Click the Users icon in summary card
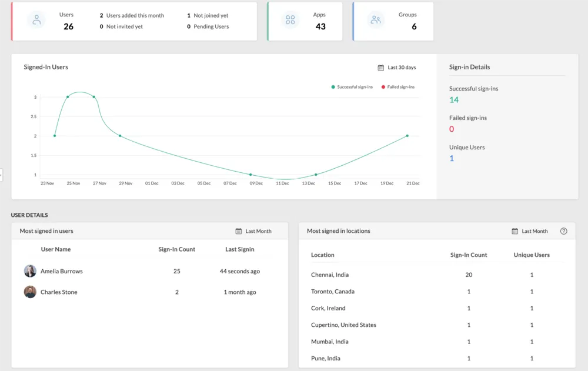588x371 pixels. (37, 20)
